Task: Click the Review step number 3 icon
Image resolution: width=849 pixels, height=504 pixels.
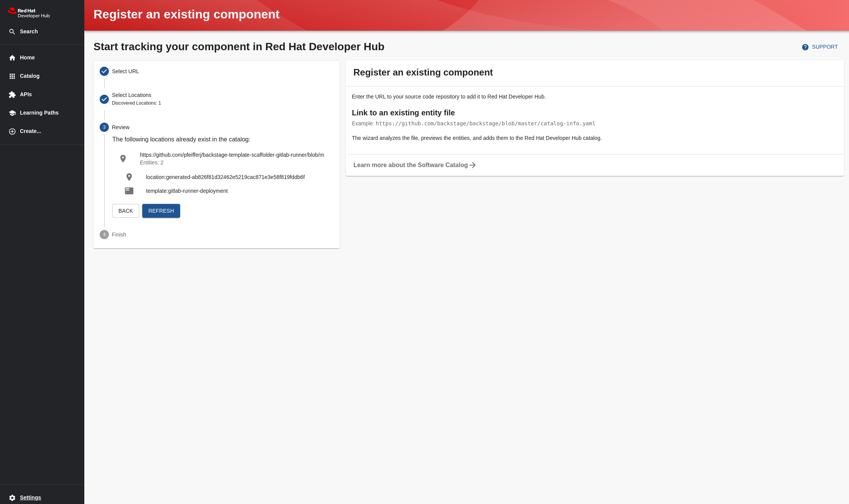Action: (x=104, y=127)
